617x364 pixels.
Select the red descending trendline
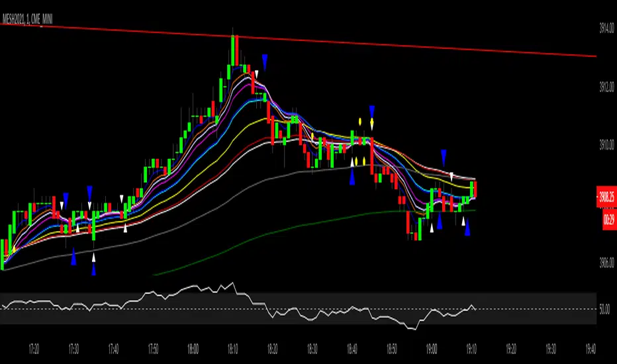299,40
